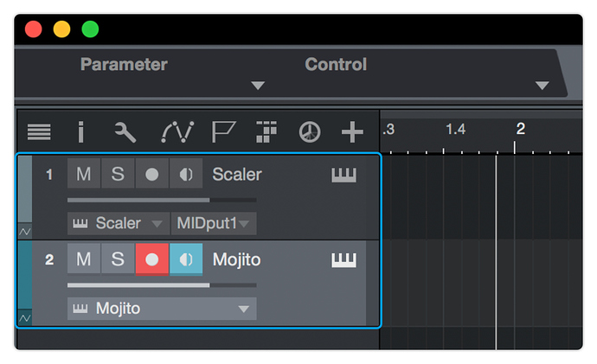Open the track list hamburger icon

click(x=39, y=132)
